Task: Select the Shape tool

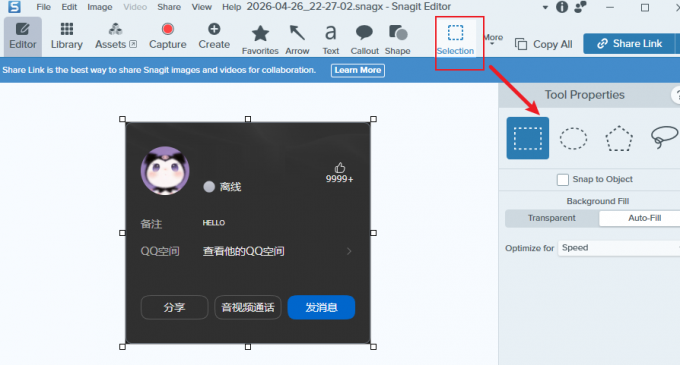Action: [x=397, y=40]
